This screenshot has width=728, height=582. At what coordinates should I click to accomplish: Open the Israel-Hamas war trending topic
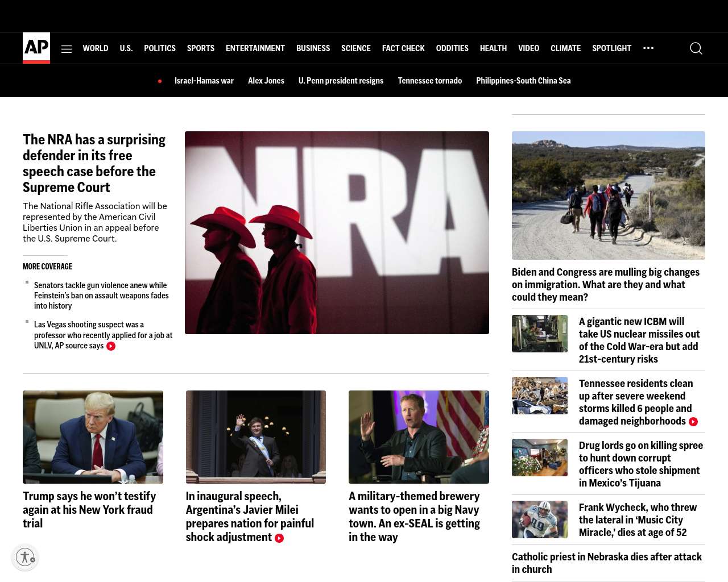[204, 81]
